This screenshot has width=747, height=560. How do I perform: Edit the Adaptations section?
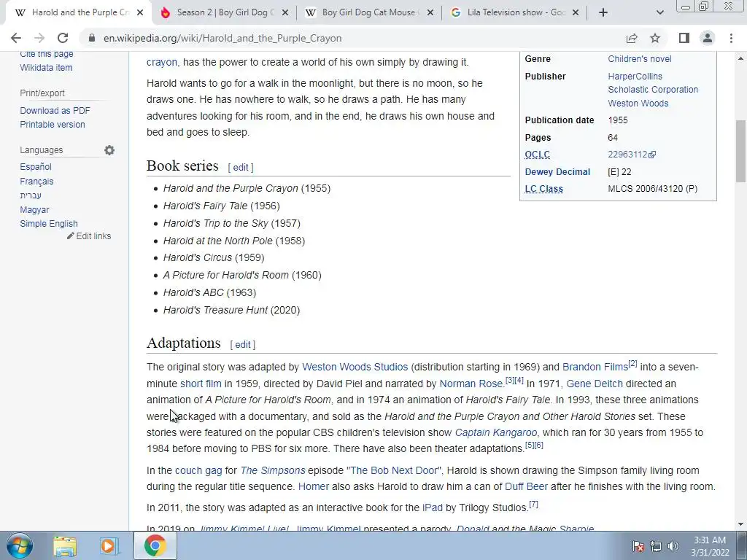click(242, 345)
